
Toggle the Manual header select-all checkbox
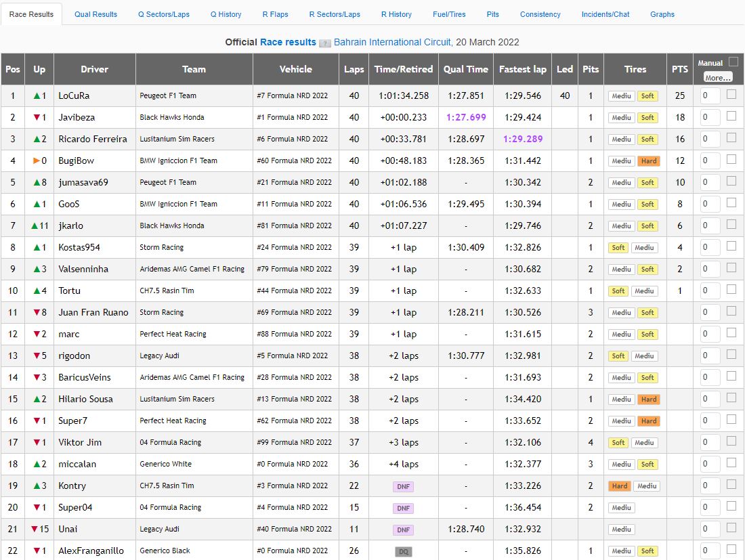(733, 61)
